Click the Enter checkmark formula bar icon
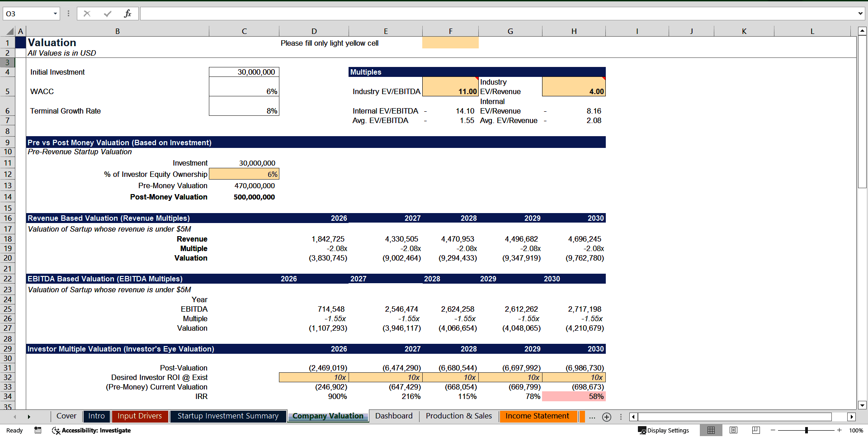Image resolution: width=868 pixels, height=437 pixels. pos(108,14)
